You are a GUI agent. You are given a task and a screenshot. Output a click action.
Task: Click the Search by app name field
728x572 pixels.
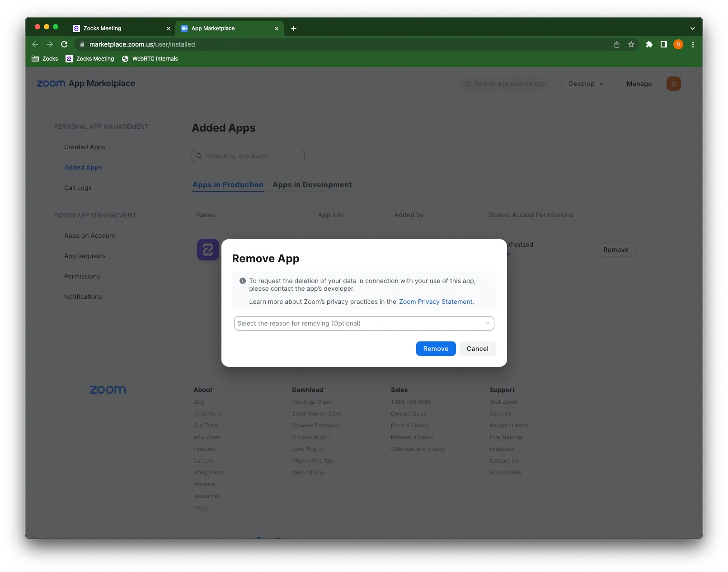coord(248,156)
